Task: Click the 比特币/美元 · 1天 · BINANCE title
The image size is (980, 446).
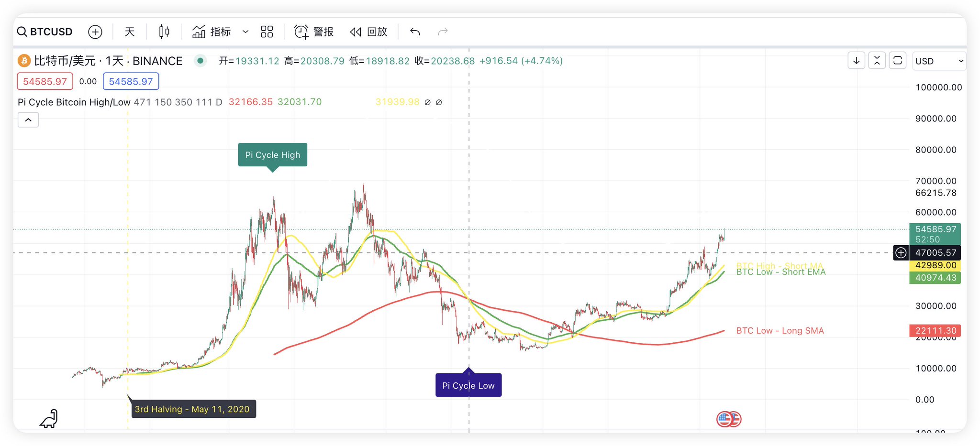Action: click(108, 61)
